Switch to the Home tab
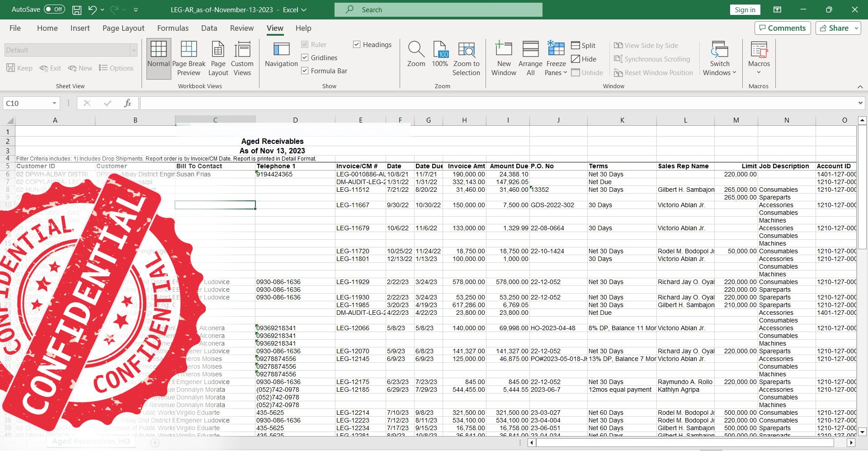 point(47,28)
